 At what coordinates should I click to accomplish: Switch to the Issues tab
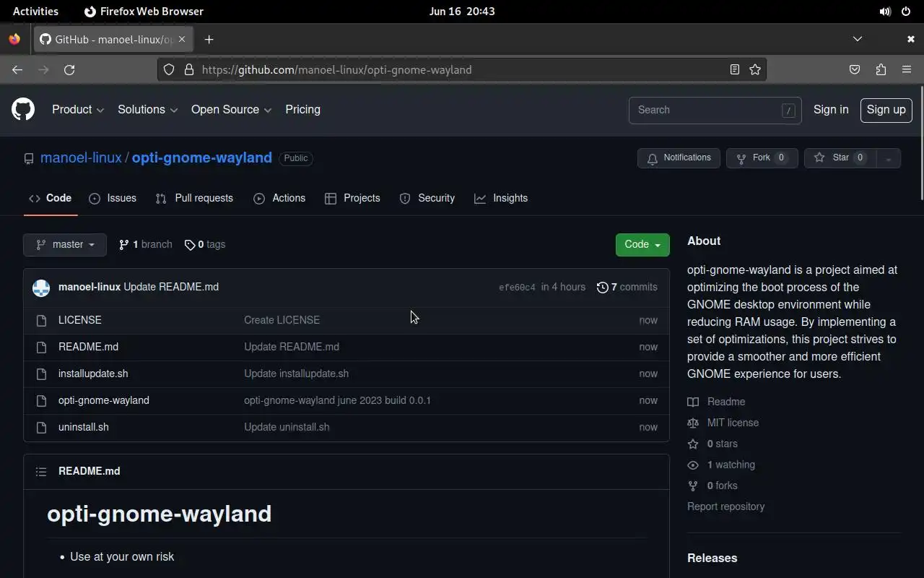[x=113, y=198]
